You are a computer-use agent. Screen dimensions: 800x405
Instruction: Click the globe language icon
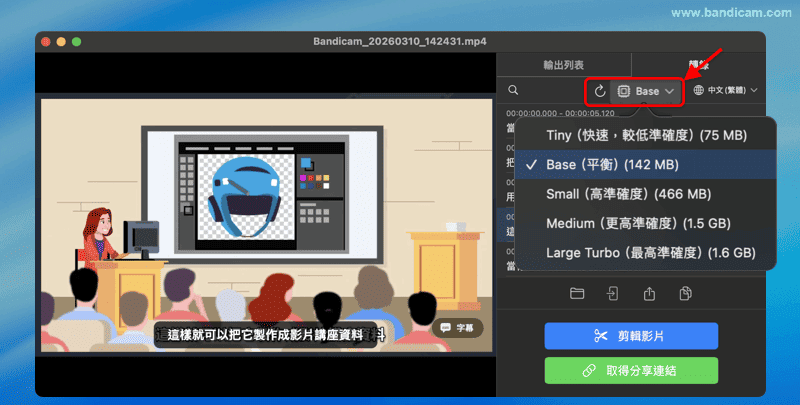[x=698, y=90]
